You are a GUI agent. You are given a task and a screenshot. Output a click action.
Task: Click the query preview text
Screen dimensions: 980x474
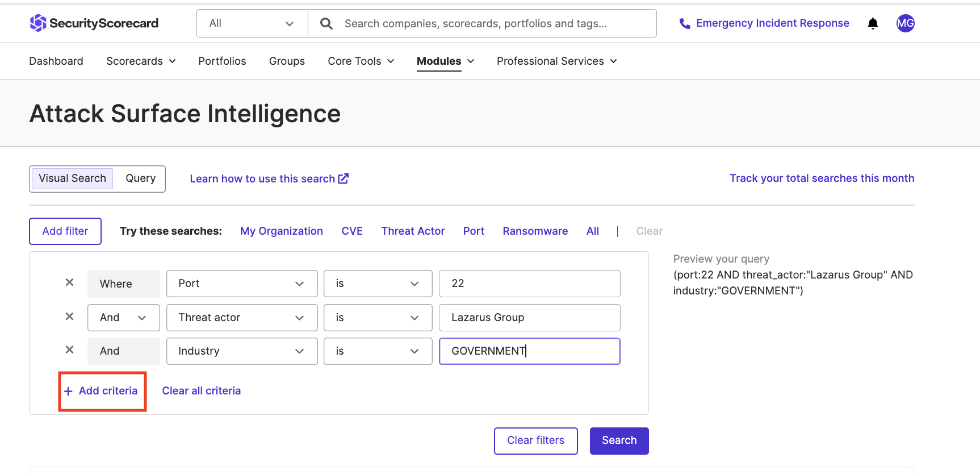point(793,283)
